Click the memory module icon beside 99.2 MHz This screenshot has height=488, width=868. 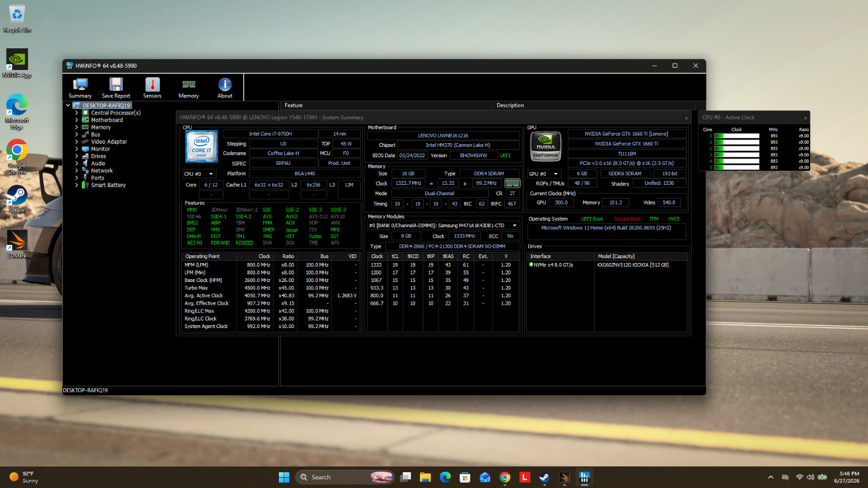tap(513, 183)
